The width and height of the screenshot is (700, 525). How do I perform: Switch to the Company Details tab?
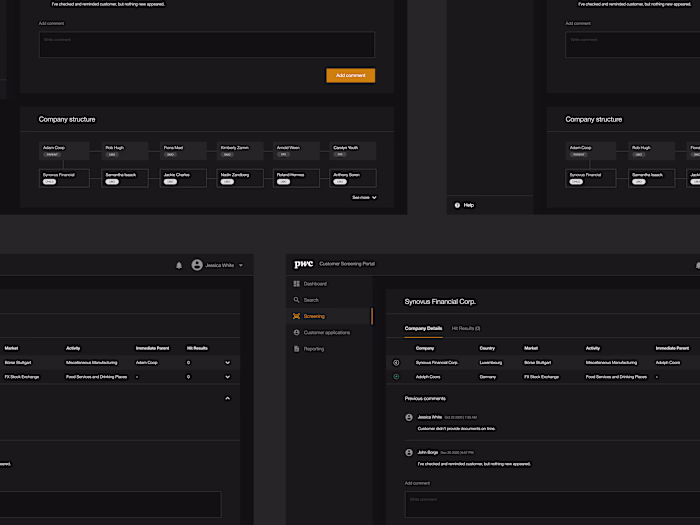click(x=423, y=329)
